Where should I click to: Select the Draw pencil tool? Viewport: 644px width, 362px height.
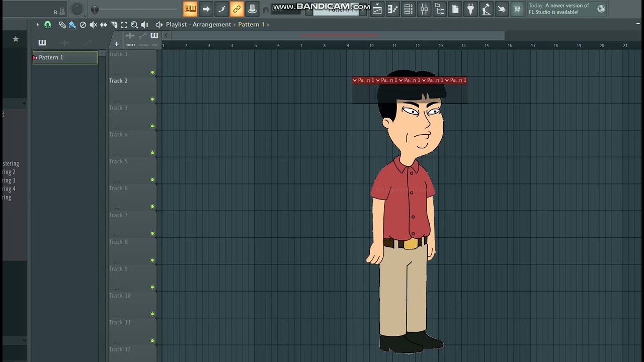click(x=62, y=24)
